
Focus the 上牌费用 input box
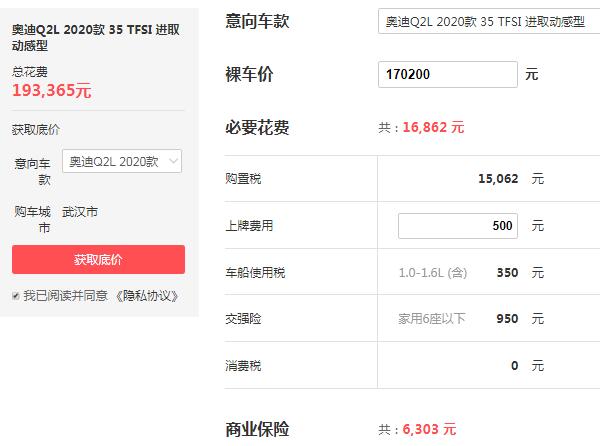pos(457,226)
